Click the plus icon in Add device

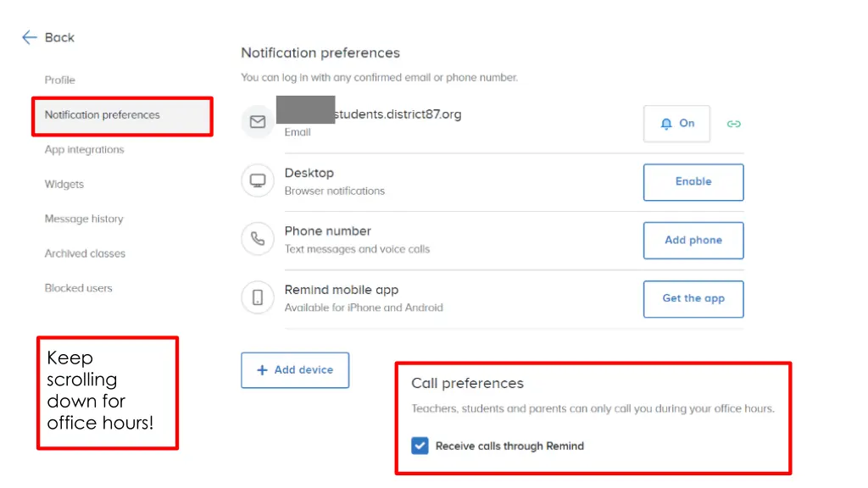(x=262, y=370)
